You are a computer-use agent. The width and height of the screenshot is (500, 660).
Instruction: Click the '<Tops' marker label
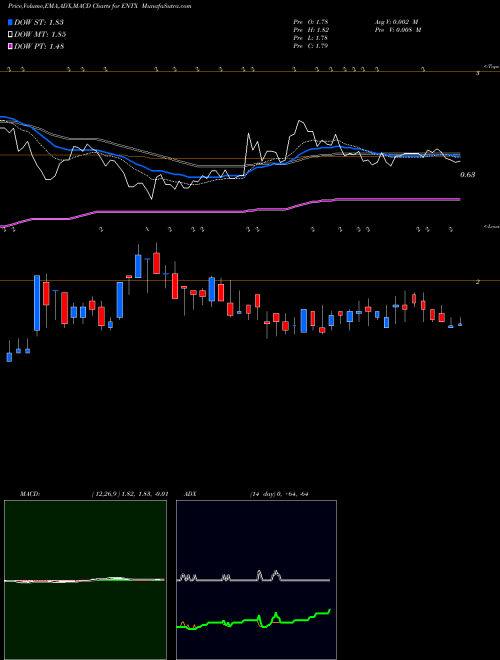[491, 67]
